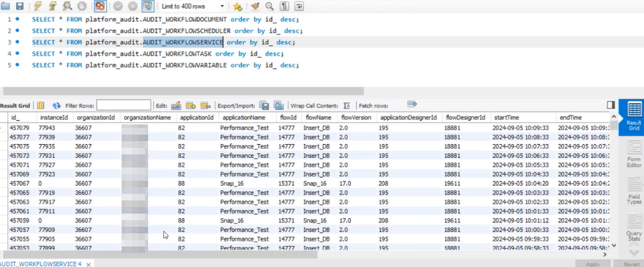This screenshot has width=644, height=267.
Task: Click the endTime column header
Action: [x=582, y=117]
